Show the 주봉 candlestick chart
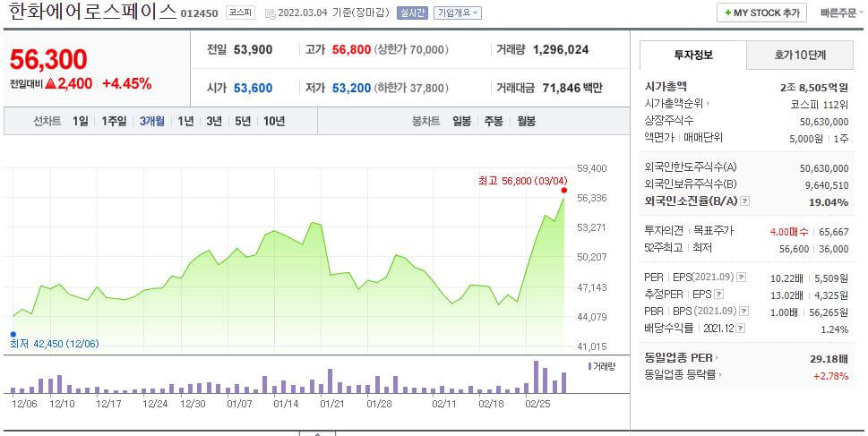 [x=494, y=121]
